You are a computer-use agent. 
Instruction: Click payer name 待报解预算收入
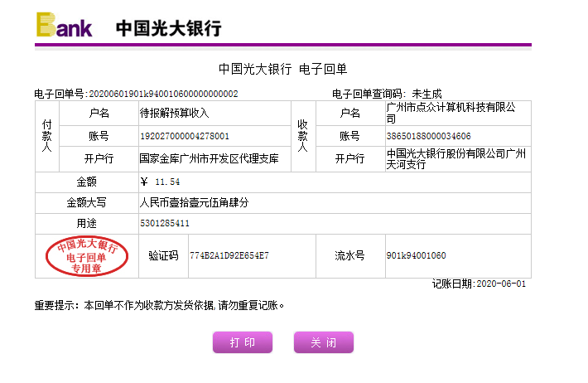[175, 113]
